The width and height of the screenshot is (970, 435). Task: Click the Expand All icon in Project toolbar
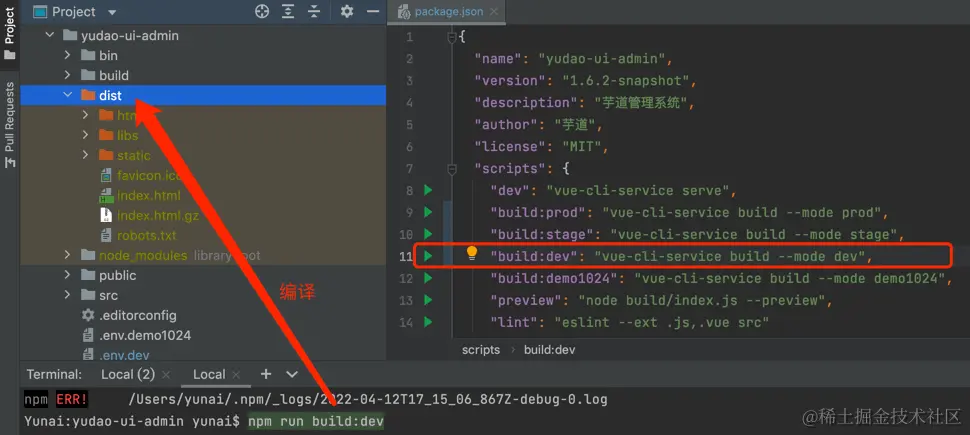click(288, 11)
